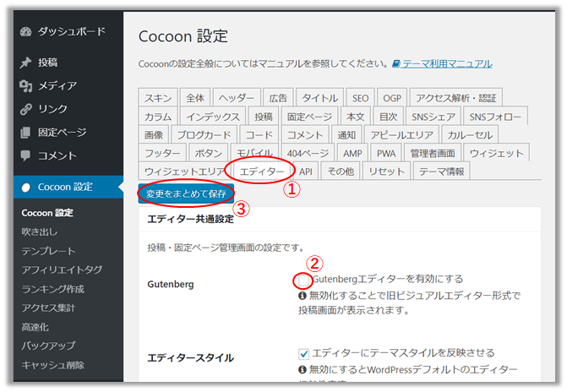Switch to the 404ページ tab
567x392 pixels.
pyautogui.click(x=308, y=153)
